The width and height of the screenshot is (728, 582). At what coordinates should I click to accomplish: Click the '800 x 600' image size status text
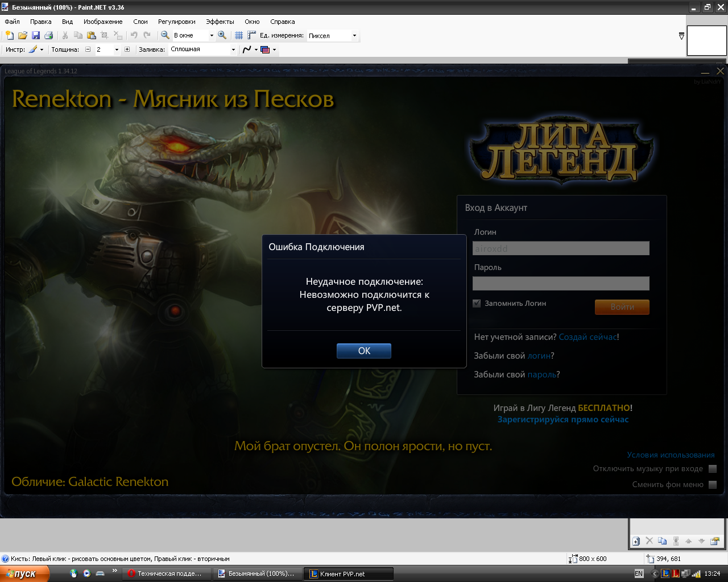coord(593,559)
